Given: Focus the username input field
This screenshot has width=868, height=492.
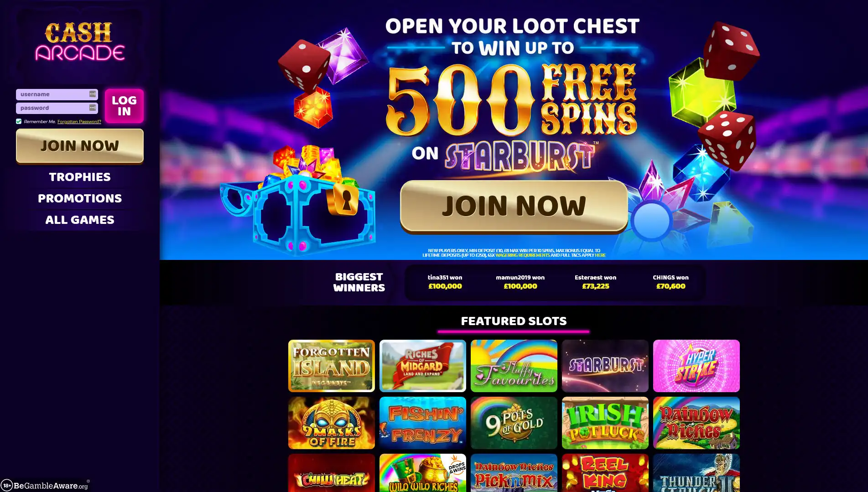Looking at the screenshot, I should pyautogui.click(x=52, y=94).
